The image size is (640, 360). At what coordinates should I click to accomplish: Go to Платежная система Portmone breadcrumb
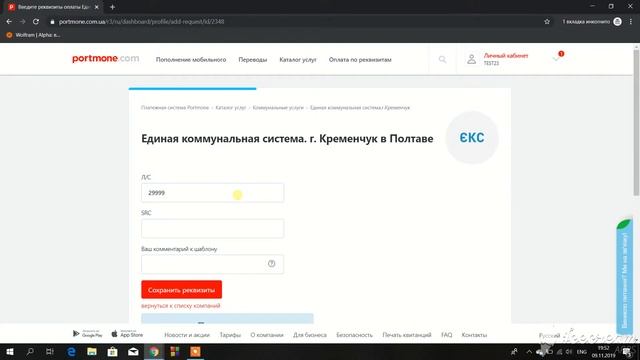tap(175, 108)
